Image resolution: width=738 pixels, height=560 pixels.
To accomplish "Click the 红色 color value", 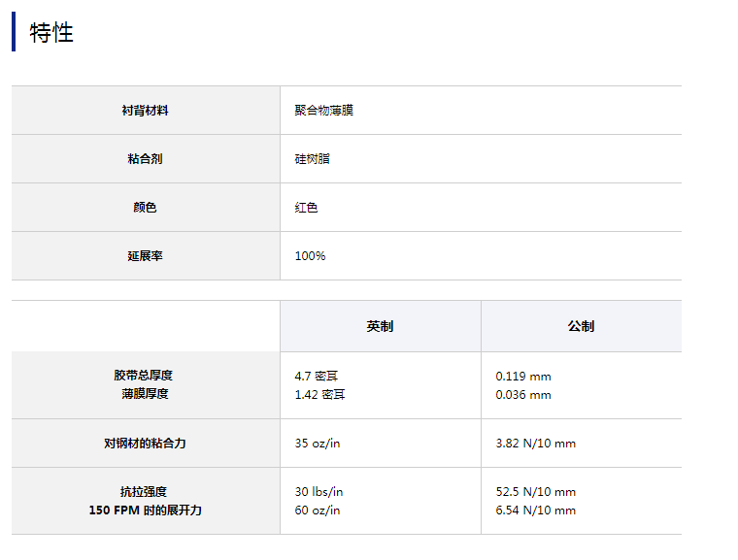I will tap(306, 208).
